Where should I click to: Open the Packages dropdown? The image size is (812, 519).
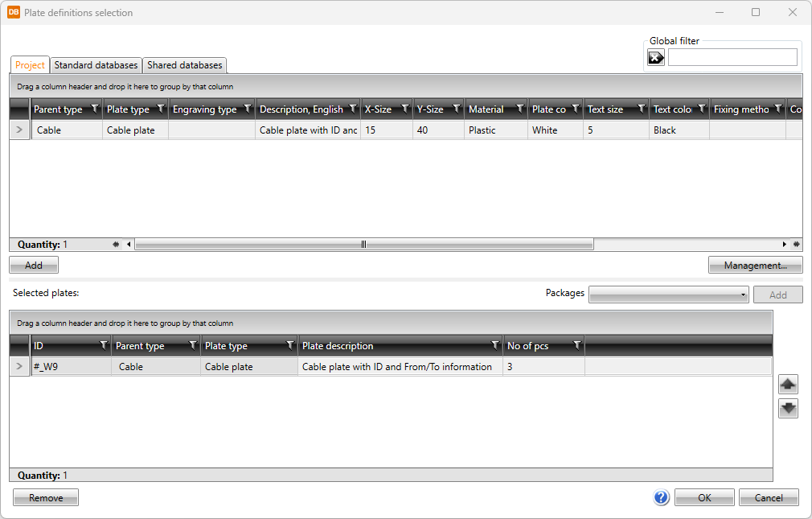click(x=668, y=295)
